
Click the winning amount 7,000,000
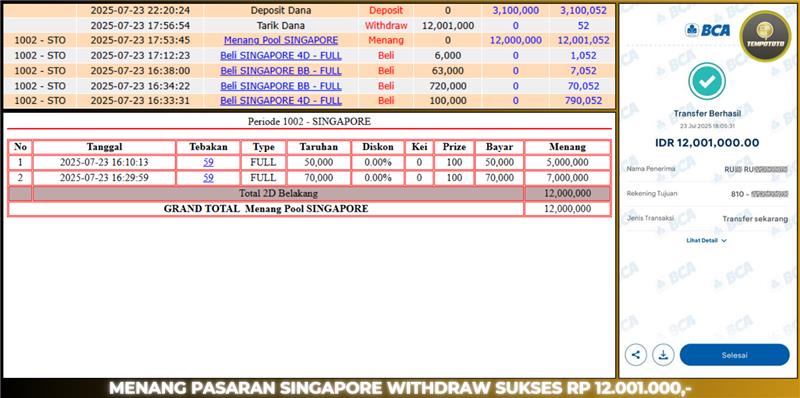pyautogui.click(x=567, y=178)
